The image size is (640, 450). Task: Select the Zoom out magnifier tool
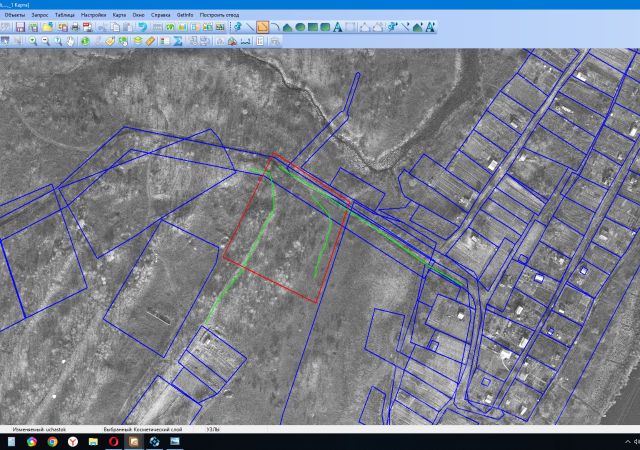point(46,41)
